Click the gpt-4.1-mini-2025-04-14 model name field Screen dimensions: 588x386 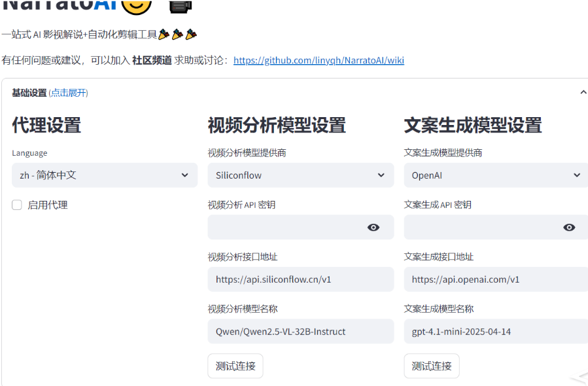click(496, 332)
